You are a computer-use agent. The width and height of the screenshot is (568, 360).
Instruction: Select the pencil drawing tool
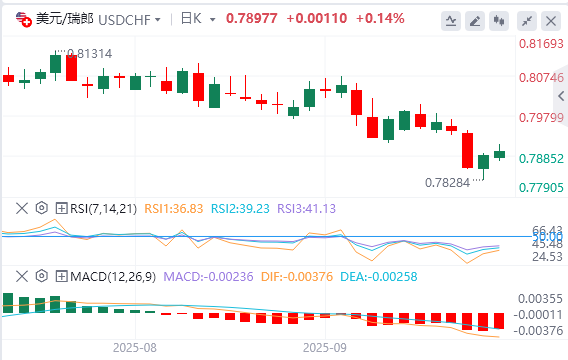pos(475,21)
